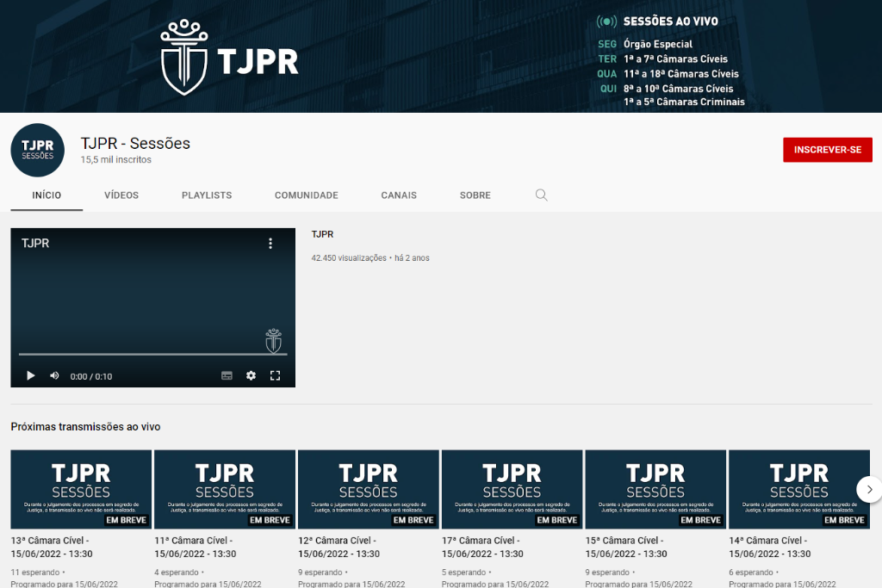
Task: Open video player settings gear
Action: click(251, 375)
